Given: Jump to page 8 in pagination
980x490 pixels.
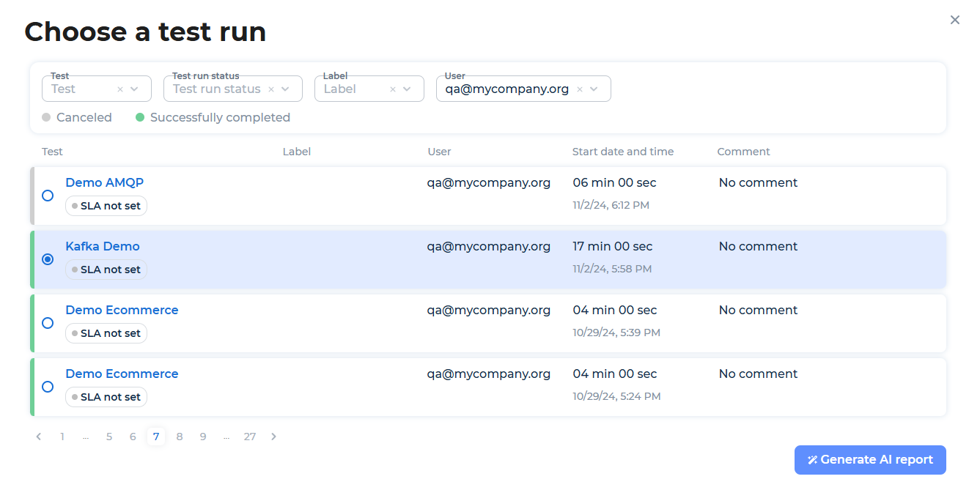Looking at the screenshot, I should pyautogui.click(x=180, y=437).
